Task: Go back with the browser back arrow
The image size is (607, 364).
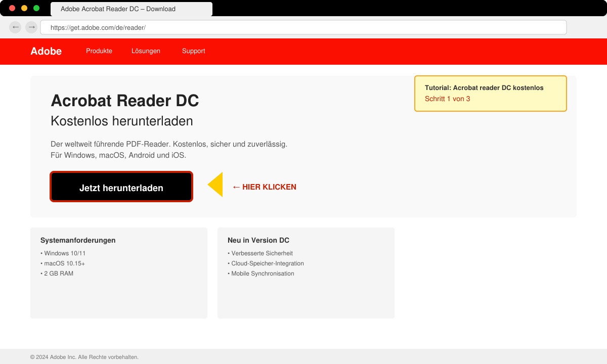Action: pos(15,27)
